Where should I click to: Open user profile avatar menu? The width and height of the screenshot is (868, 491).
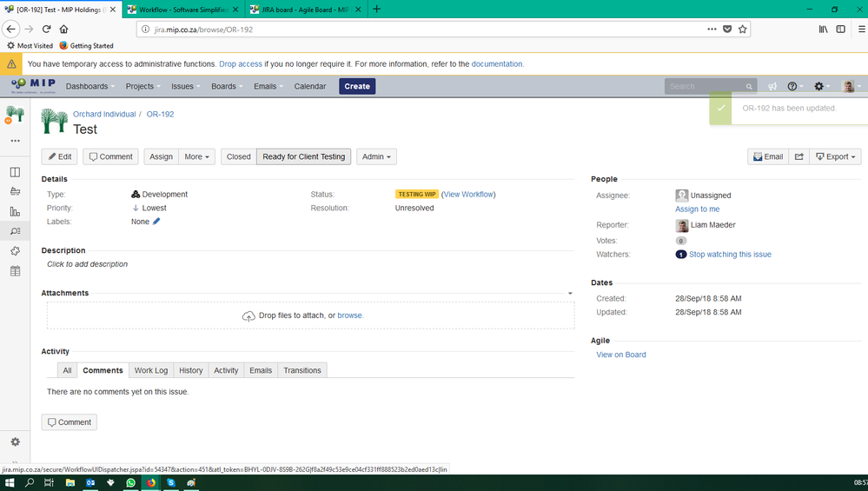[851, 86]
